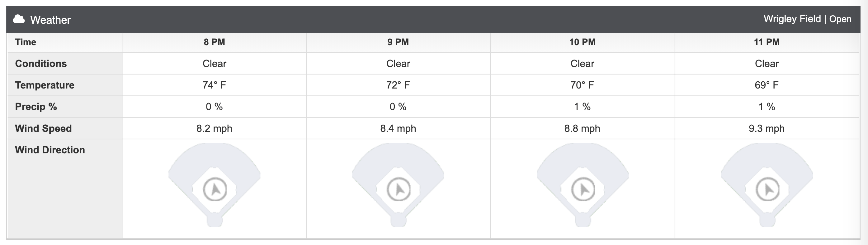Click the Precip % row label

36,107
